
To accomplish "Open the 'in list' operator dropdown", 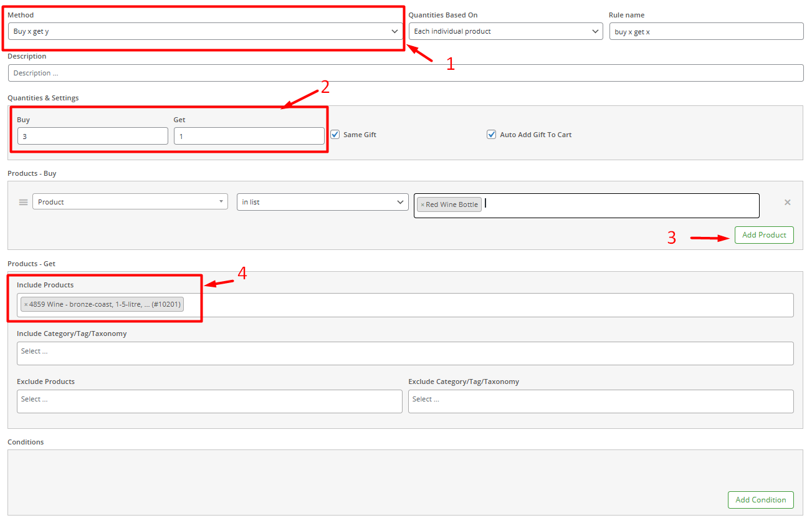I will point(322,202).
